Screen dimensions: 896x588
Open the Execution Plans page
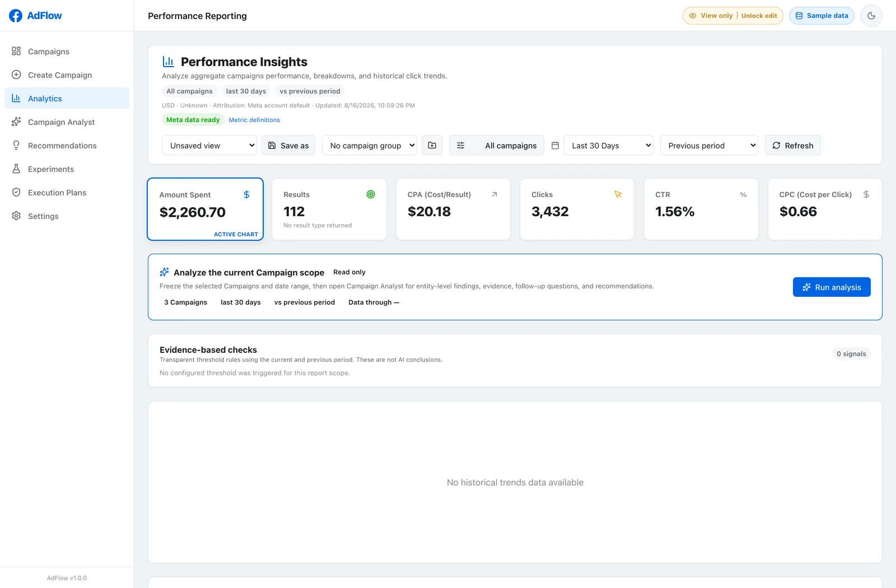(67, 192)
